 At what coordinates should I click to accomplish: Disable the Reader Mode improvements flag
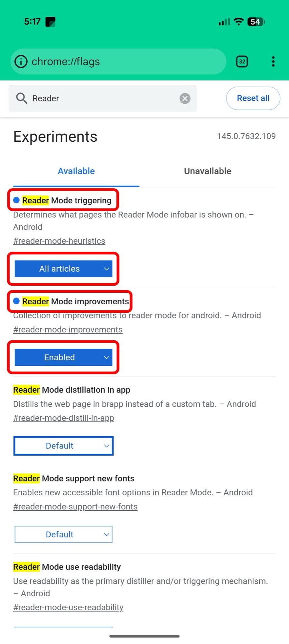pos(63,357)
